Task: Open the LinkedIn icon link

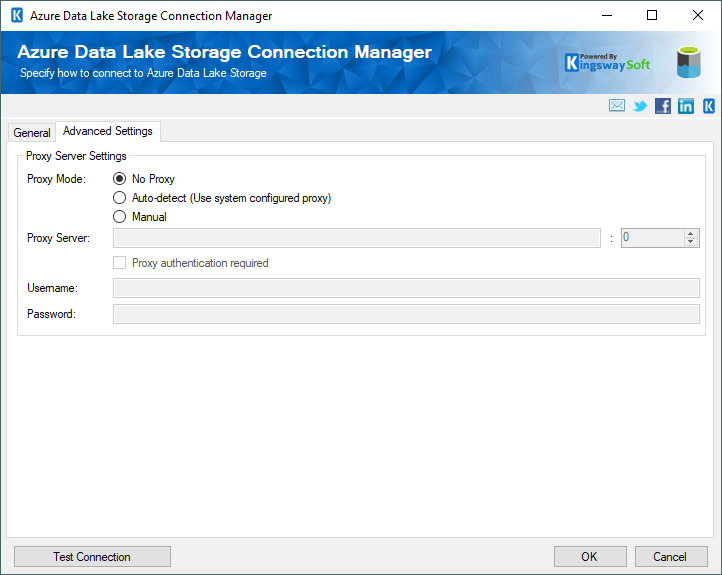Action: point(686,106)
